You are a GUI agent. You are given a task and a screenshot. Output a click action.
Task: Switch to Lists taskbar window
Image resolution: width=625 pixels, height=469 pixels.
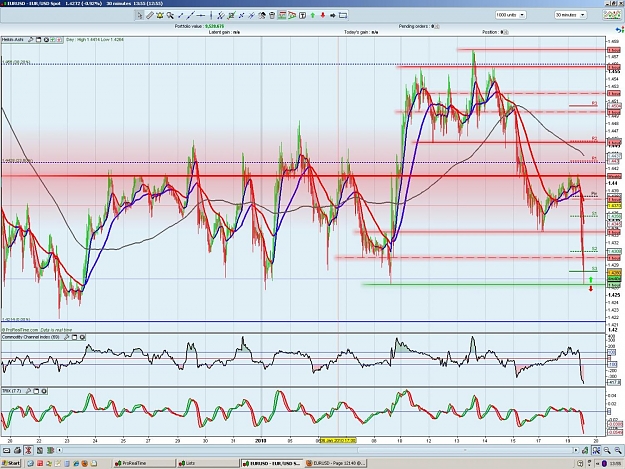tap(207, 463)
